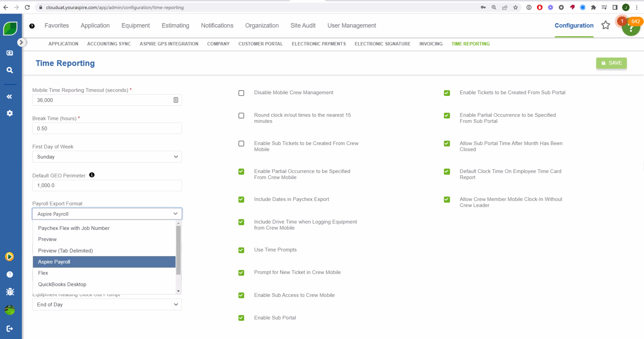Click the bug report icon
The width and height of the screenshot is (644, 339).
(x=10, y=292)
